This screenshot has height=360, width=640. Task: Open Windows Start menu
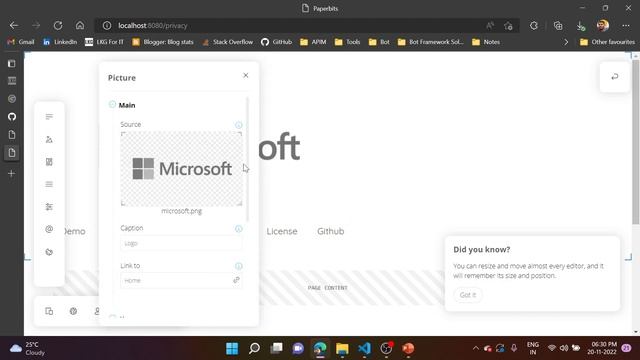coord(232,348)
